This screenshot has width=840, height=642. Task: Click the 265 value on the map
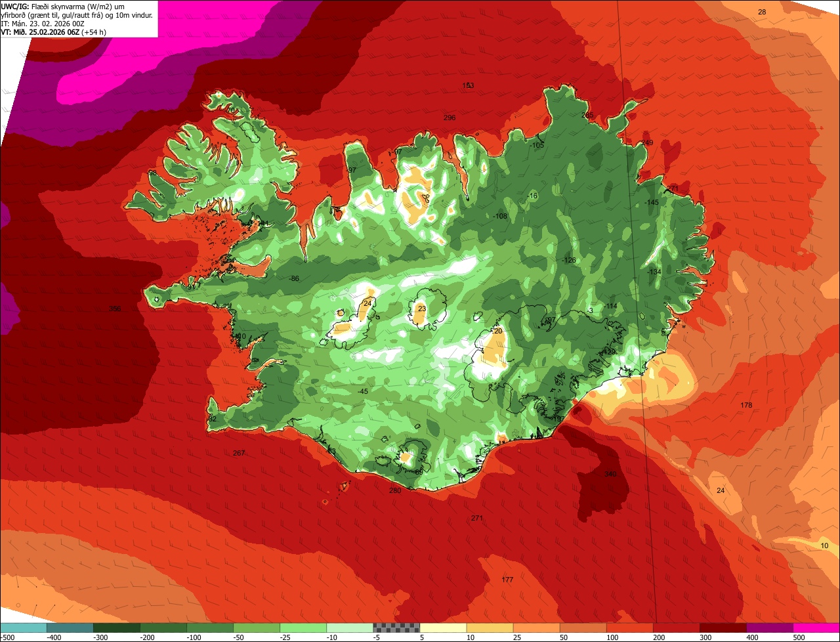(x=587, y=116)
